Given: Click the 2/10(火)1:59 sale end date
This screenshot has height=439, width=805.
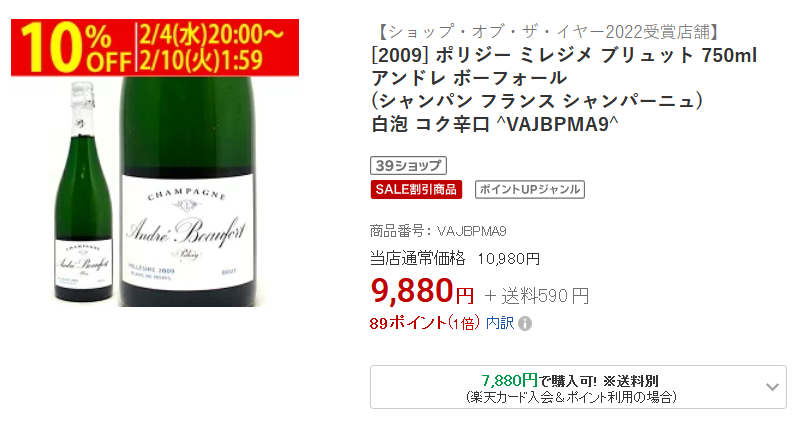Looking at the screenshot, I should [x=201, y=61].
